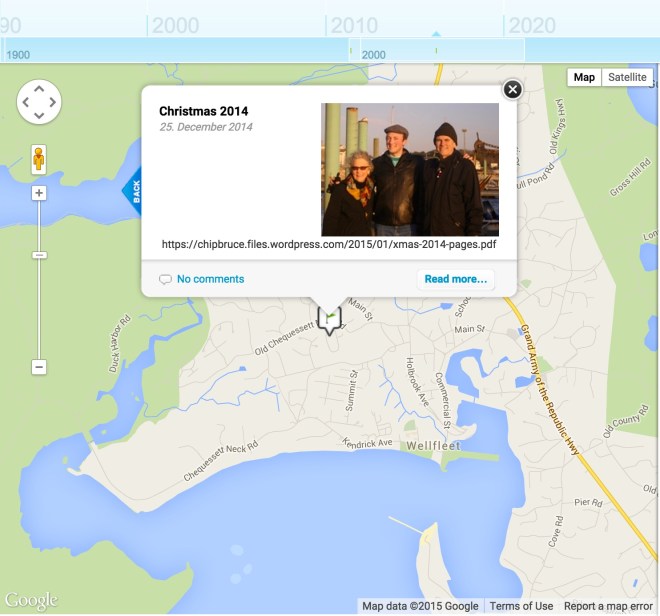This screenshot has height=616, width=660.
Task: Close the Christmas 2014 info popup
Action: 512,90
